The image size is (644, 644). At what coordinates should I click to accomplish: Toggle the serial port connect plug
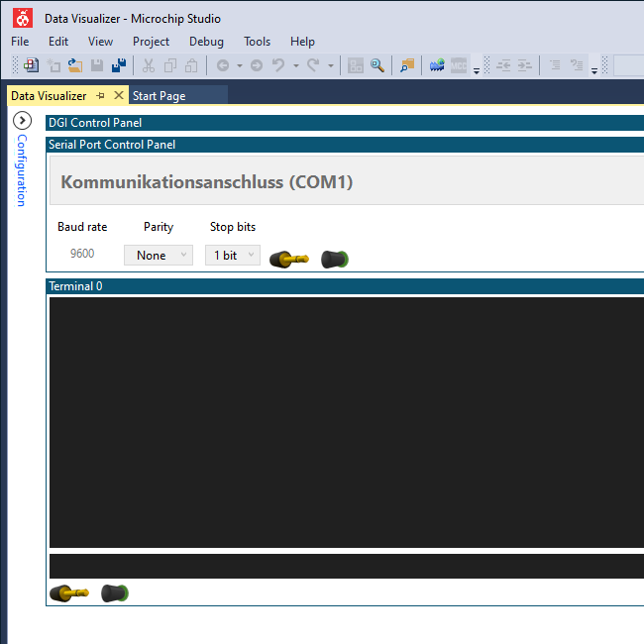(x=289, y=260)
